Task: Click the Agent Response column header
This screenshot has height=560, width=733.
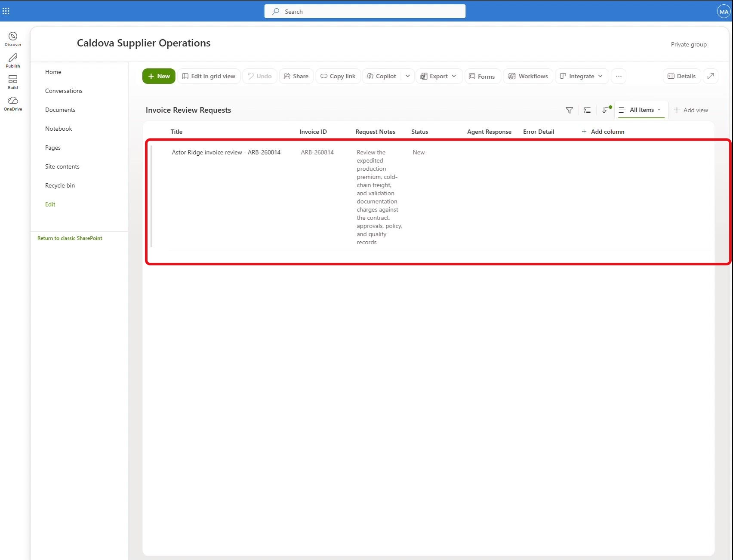Action: pyautogui.click(x=489, y=132)
